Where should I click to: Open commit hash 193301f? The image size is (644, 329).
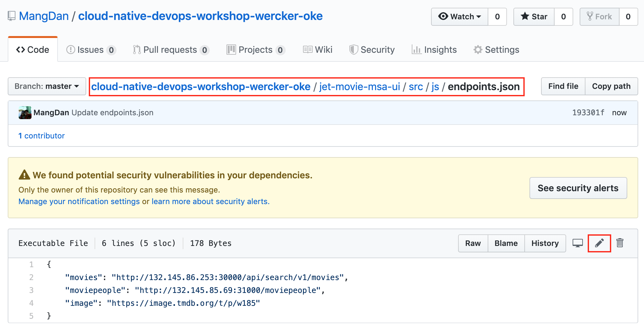pyautogui.click(x=588, y=113)
